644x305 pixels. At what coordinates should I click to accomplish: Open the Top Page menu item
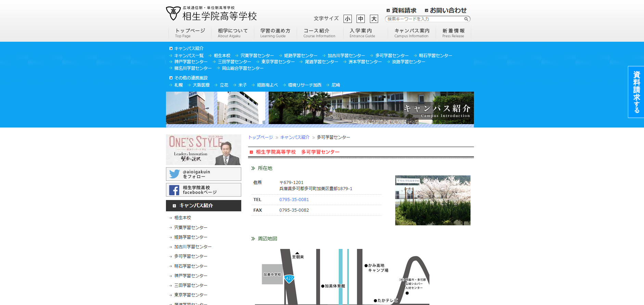pos(190,33)
